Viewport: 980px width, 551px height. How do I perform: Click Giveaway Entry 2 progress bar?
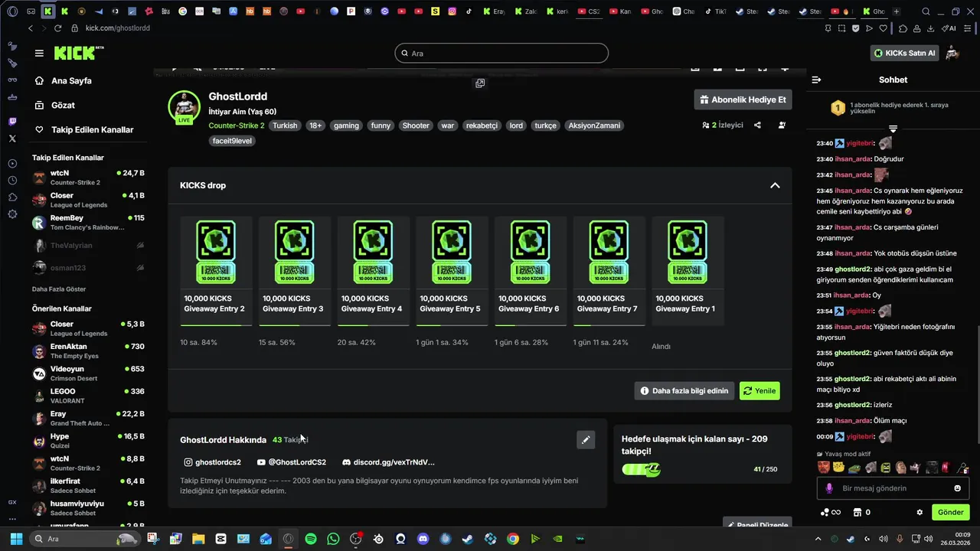[x=216, y=325]
